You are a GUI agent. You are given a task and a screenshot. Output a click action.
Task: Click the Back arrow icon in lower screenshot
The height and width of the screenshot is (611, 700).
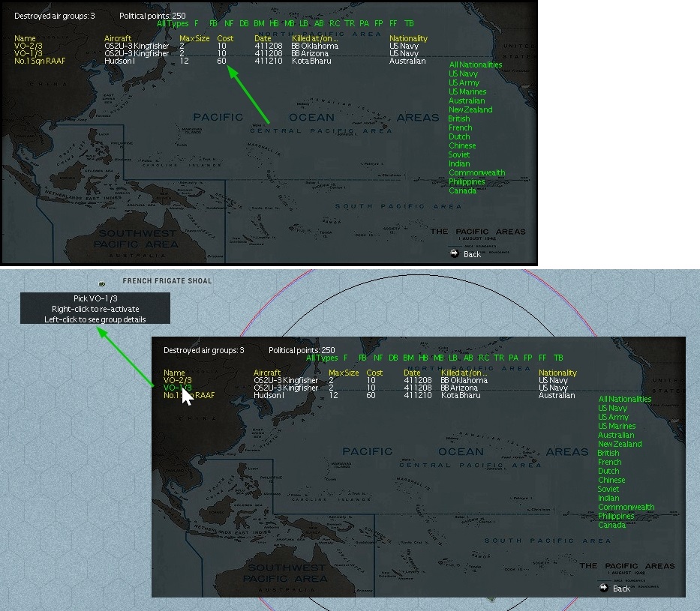pyautogui.click(x=603, y=588)
